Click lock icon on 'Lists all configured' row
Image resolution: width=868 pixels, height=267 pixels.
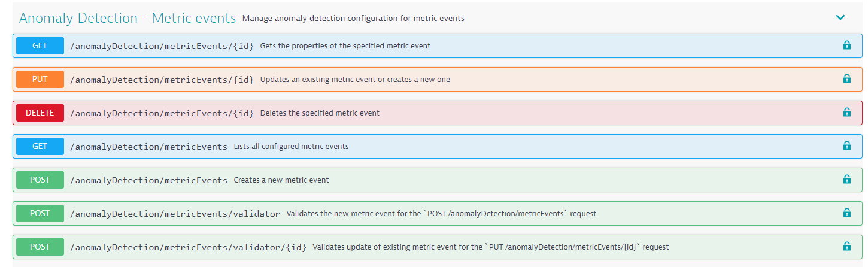(x=846, y=146)
